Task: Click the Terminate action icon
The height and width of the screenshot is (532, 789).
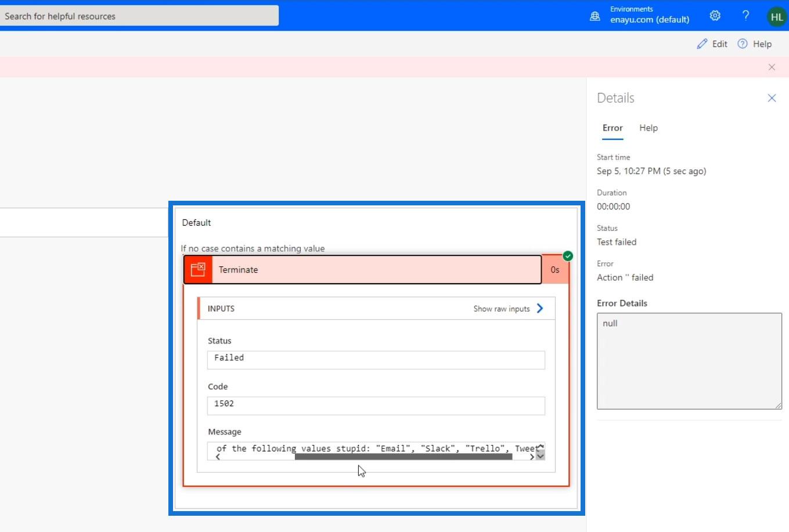Action: pos(198,270)
